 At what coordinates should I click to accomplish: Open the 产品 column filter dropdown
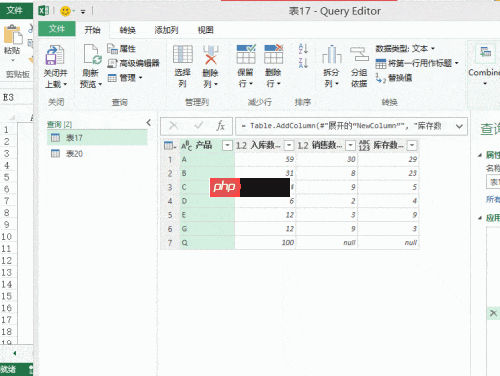coord(227,145)
